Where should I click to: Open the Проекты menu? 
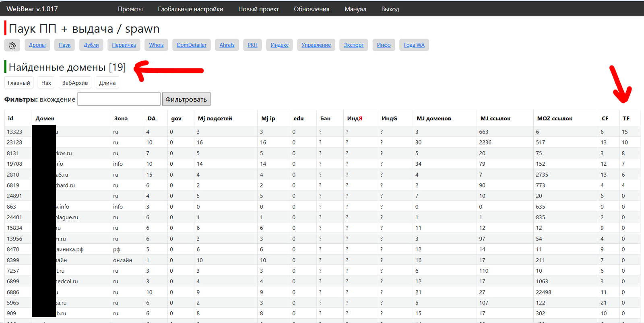coord(130,9)
